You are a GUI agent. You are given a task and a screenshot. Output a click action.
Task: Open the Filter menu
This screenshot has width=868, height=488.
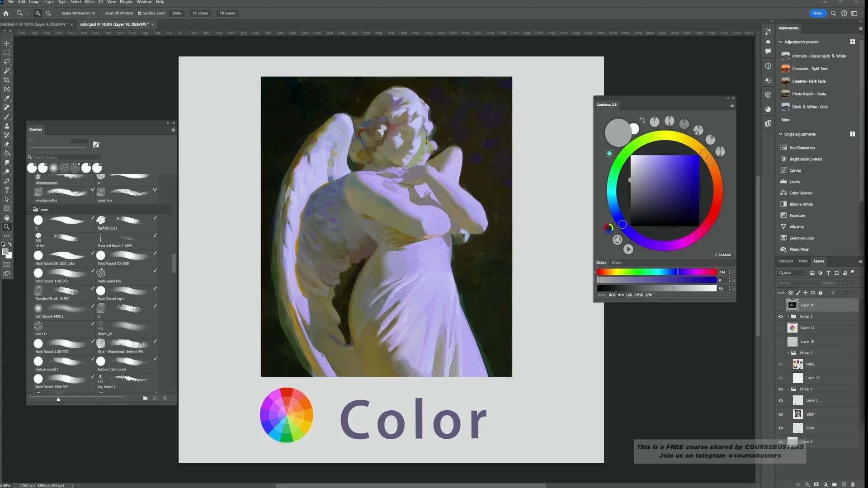pos(90,2)
